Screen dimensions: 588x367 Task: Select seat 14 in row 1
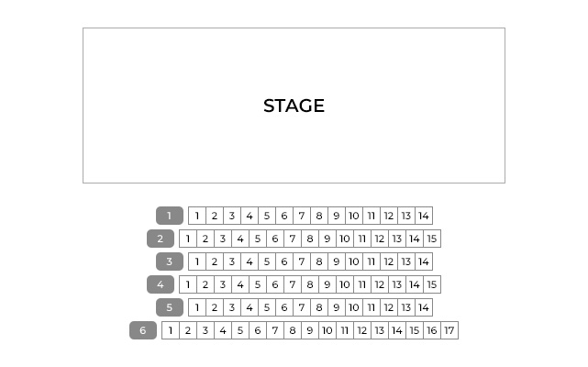pos(423,216)
